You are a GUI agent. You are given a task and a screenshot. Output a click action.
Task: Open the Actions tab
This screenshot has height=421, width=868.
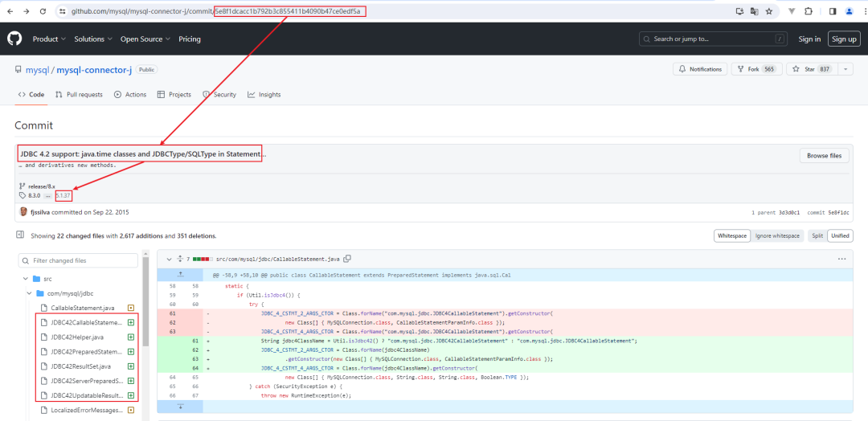coord(130,95)
